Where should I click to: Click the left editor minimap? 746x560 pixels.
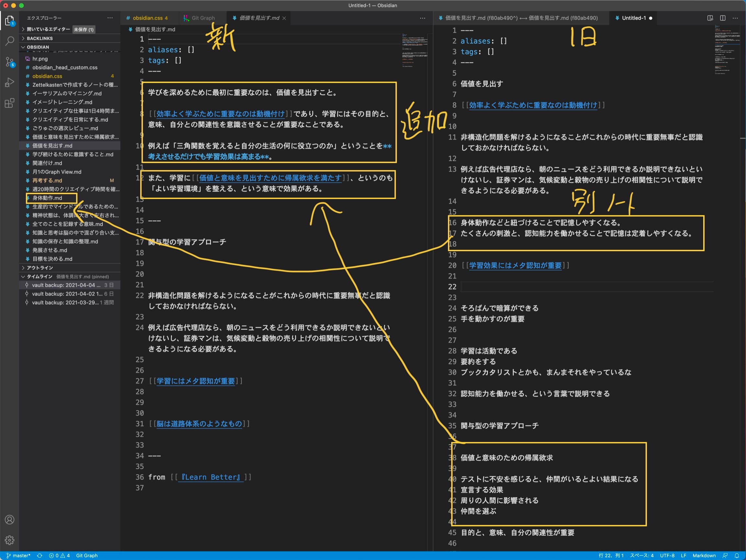415,51
